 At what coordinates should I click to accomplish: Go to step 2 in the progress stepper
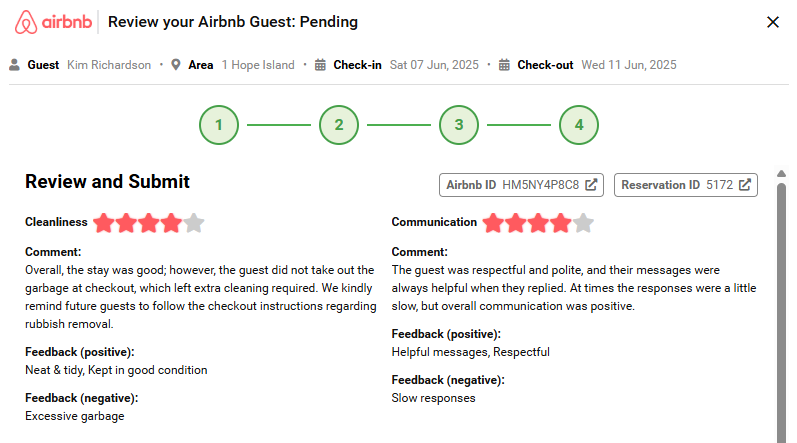[x=339, y=125]
